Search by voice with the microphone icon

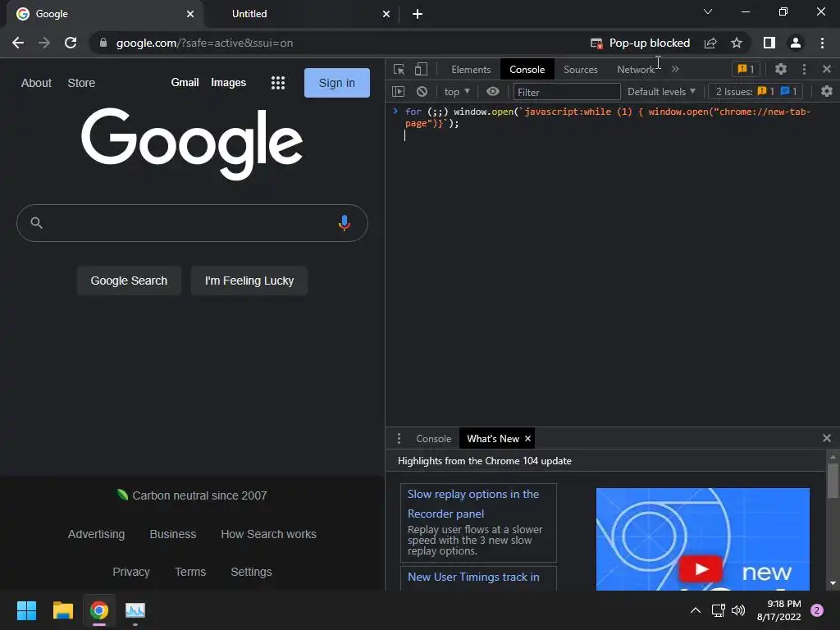345,223
